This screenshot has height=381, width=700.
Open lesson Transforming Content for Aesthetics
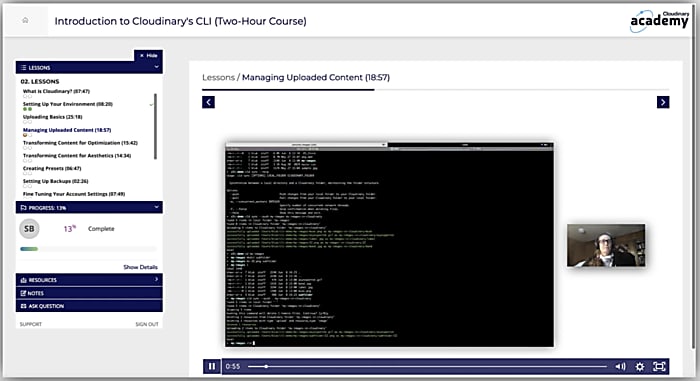click(x=77, y=155)
